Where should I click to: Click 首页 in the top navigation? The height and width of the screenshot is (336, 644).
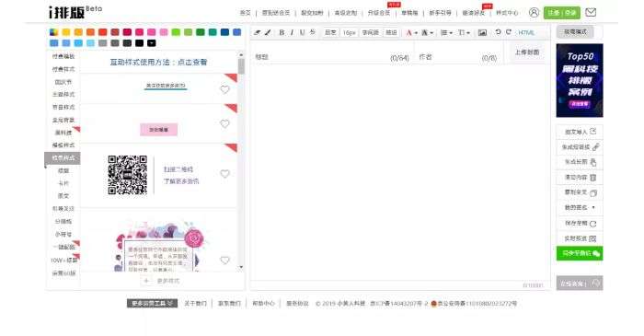(246, 13)
